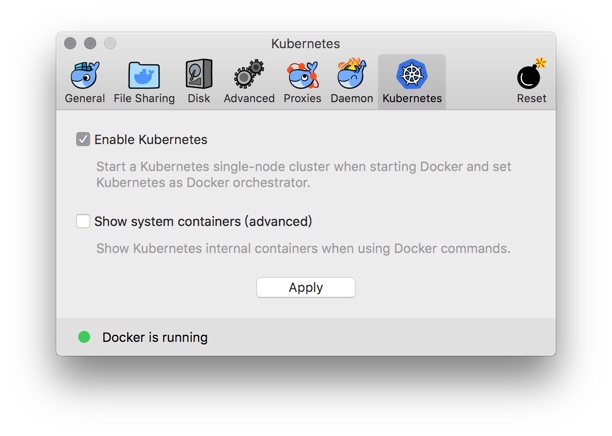
Task: Click the green Docker status indicator
Action: (x=84, y=337)
